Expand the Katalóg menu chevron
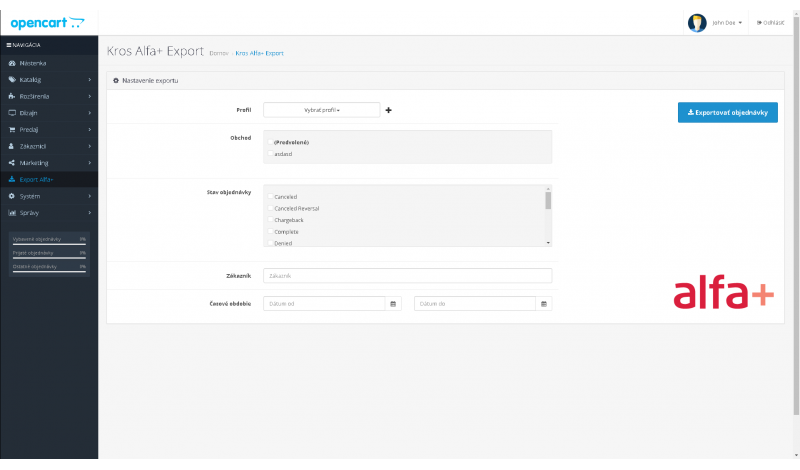 pyautogui.click(x=89, y=80)
